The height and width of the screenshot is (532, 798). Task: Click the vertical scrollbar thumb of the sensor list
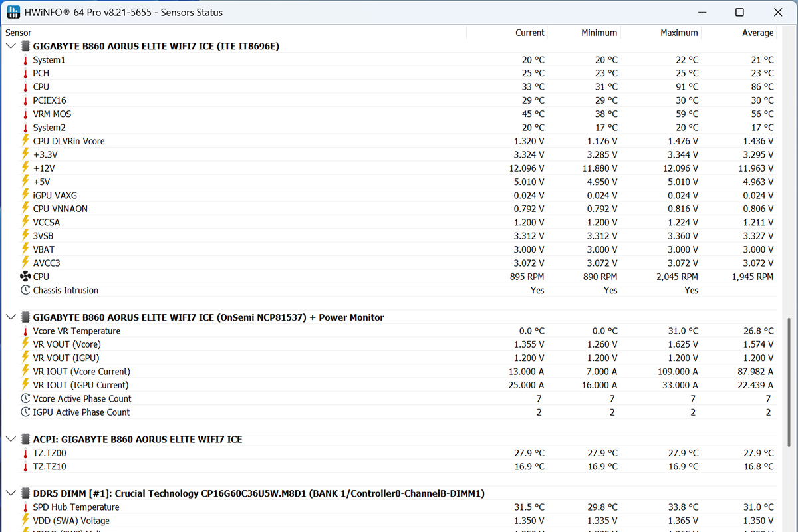pos(789,382)
